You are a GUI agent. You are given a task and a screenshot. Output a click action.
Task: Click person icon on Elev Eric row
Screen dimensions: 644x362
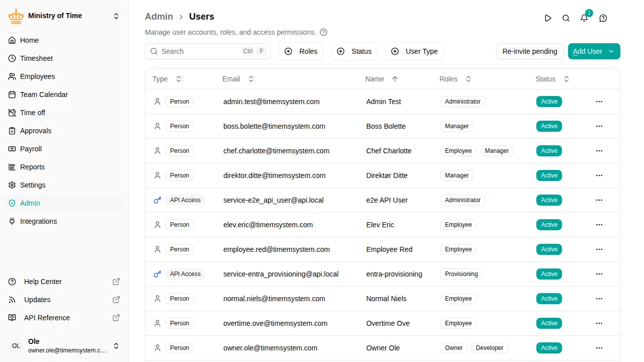click(157, 225)
